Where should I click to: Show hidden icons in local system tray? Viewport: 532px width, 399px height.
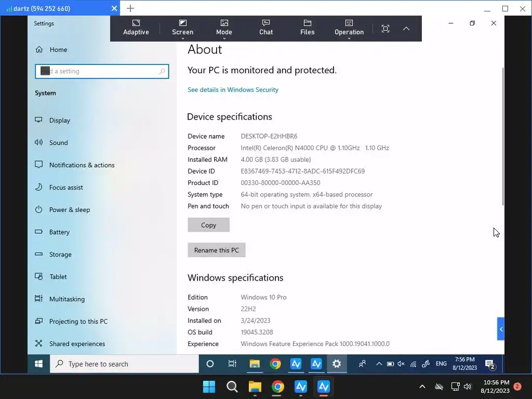422,387
